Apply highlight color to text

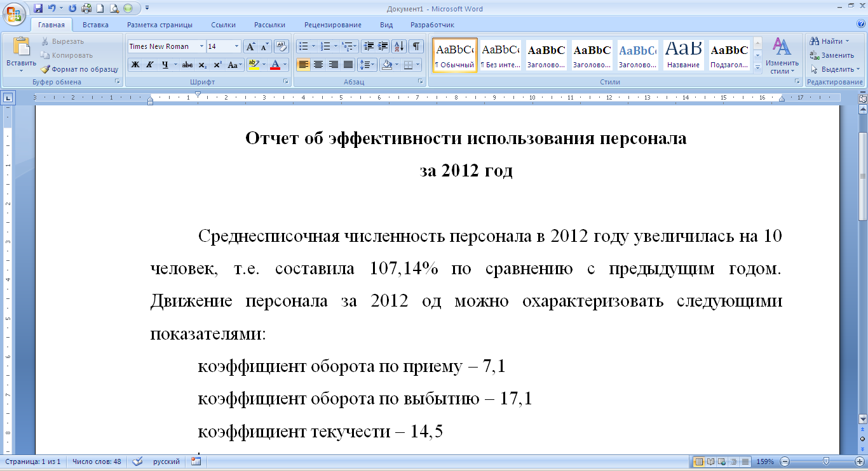(x=254, y=65)
